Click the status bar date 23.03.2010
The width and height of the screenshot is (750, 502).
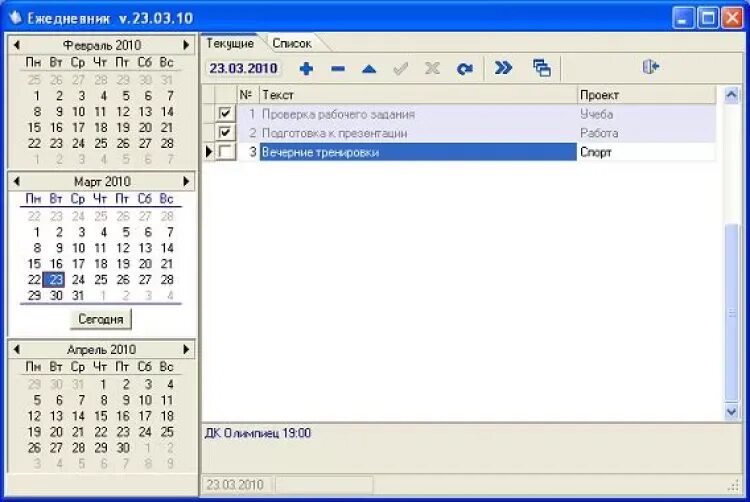click(x=236, y=485)
